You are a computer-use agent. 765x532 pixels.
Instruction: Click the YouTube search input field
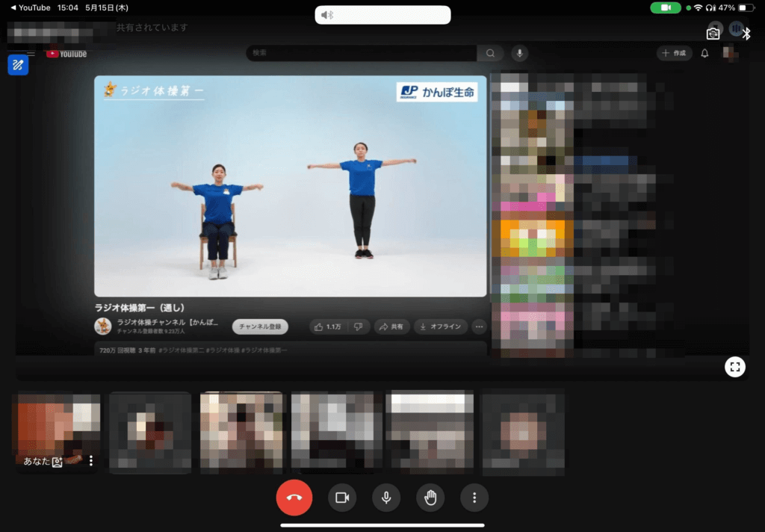pyautogui.click(x=362, y=53)
